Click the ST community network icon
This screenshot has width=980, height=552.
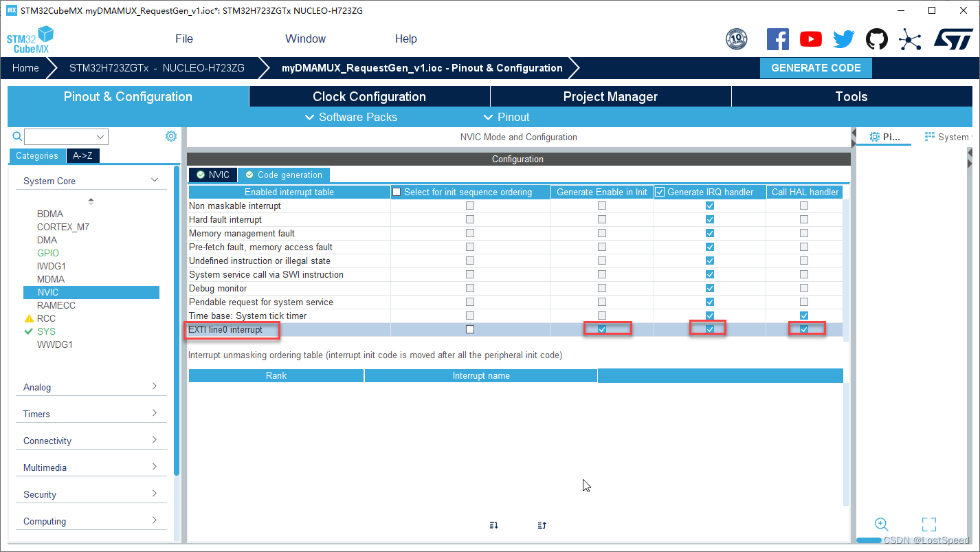pyautogui.click(x=910, y=39)
